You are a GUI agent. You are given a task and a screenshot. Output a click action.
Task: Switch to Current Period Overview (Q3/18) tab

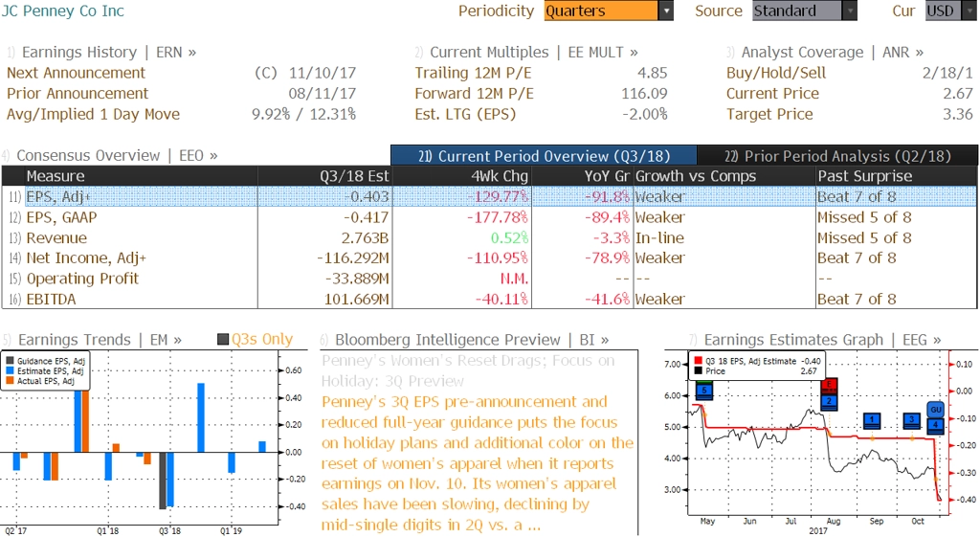[544, 156]
